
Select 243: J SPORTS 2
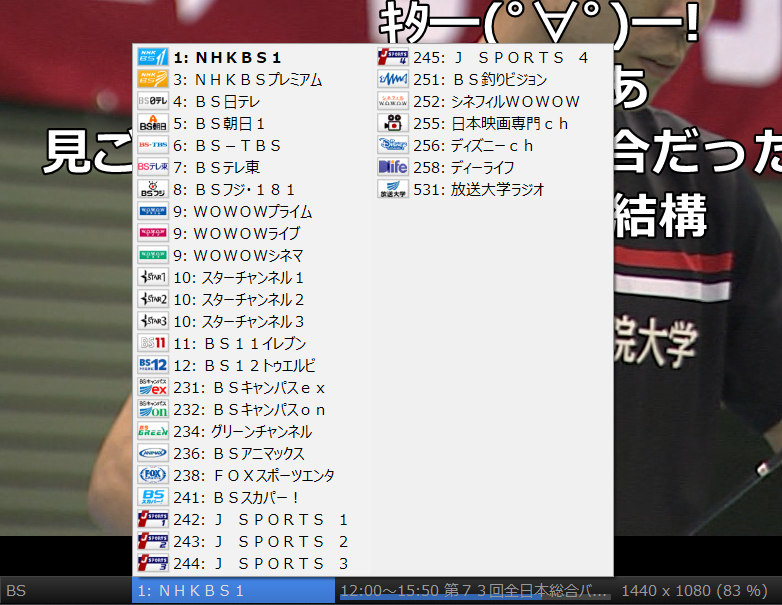pos(253,541)
